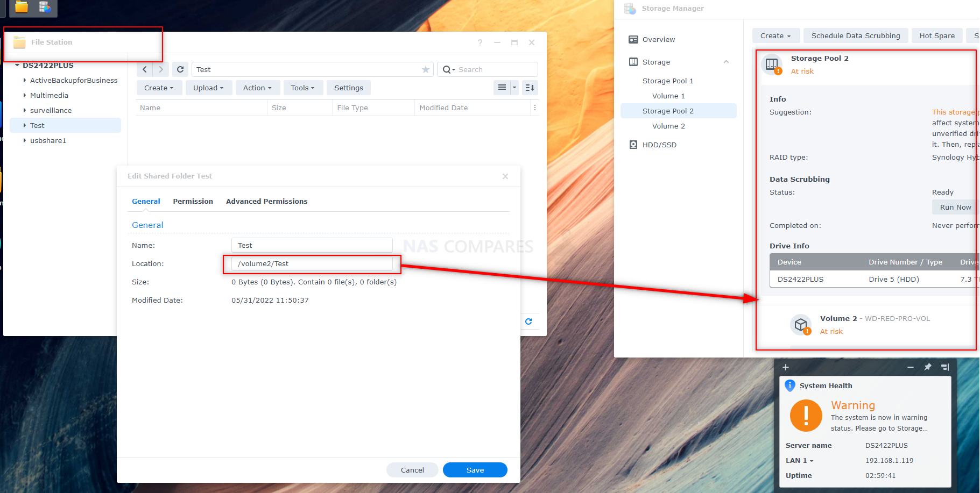Click the Volume 2 at-risk cube icon
Viewport: 980px width, 493px height.
(x=801, y=325)
